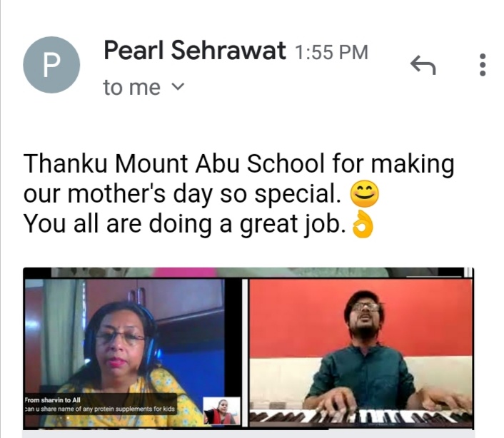The width and height of the screenshot is (504, 438).
Task: Click the small self-view thumbnail in the call
Action: point(222,411)
